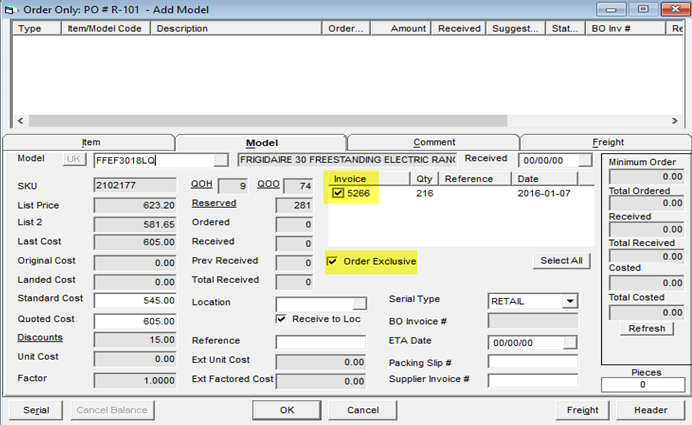
Task: Focus the Reference input field
Action: tap(321, 342)
